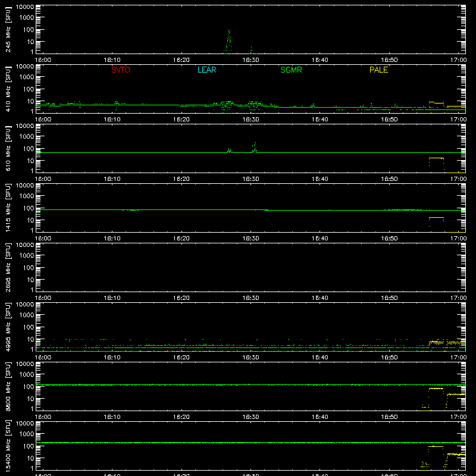Select the 4995 MHz [SFU] axis title

tap(8, 327)
